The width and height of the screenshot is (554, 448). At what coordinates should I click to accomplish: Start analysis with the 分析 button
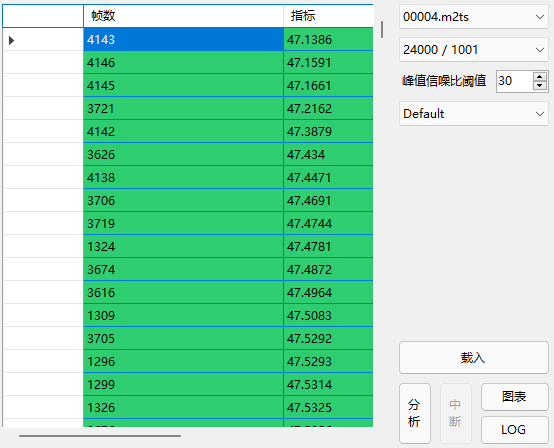[x=415, y=413]
